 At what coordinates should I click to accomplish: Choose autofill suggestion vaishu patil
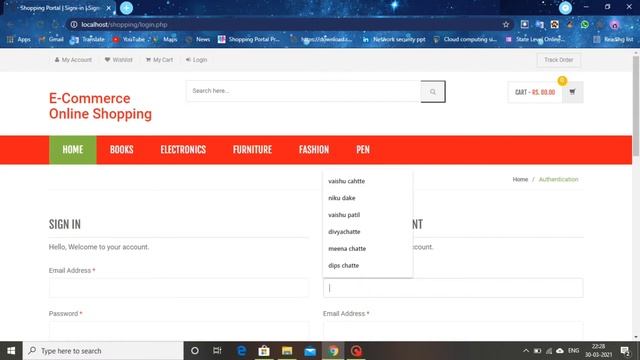367,215
